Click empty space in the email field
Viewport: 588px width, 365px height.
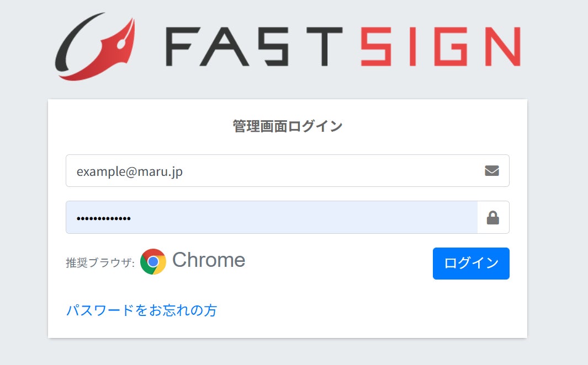tap(331, 171)
